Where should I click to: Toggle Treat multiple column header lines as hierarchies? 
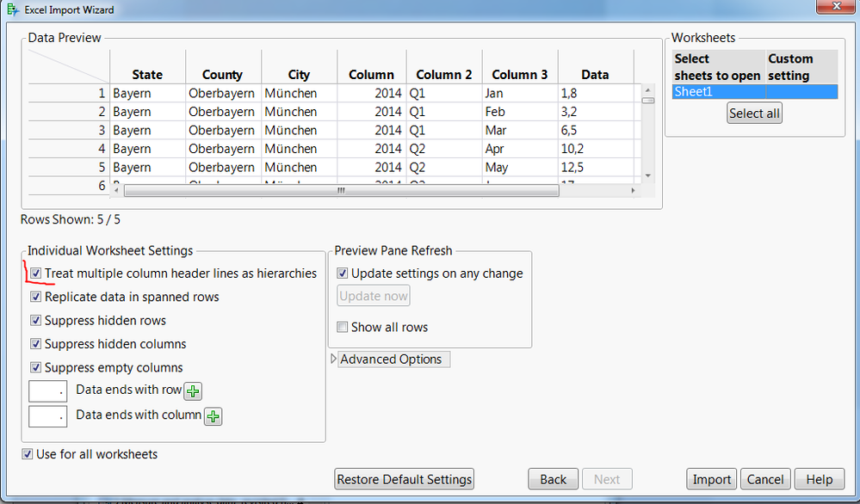pos(36,274)
